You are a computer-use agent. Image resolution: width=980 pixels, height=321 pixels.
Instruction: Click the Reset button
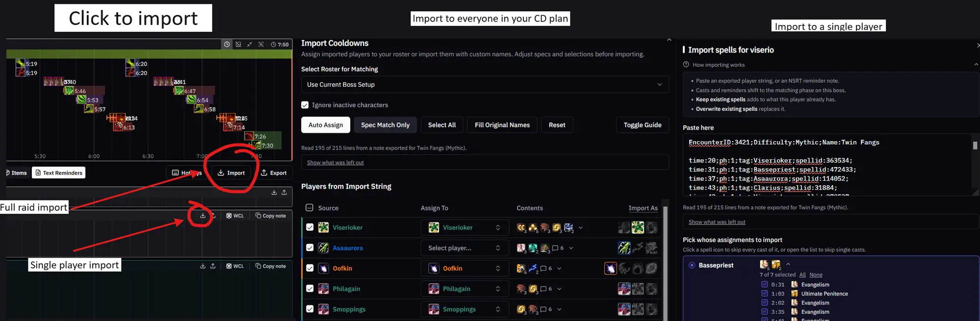click(557, 125)
